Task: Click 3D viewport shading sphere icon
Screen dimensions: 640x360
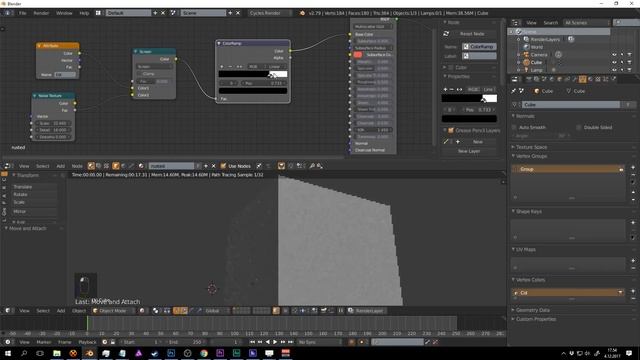Action: [x=142, y=311]
